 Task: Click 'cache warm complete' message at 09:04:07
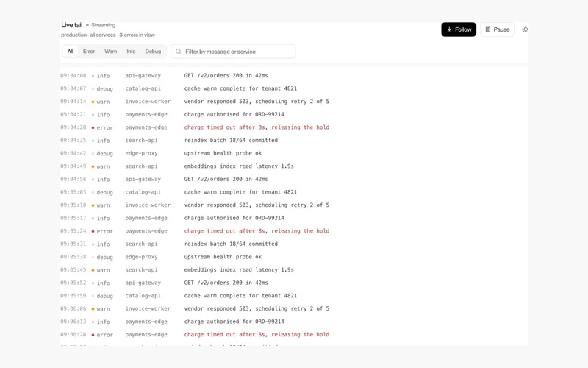click(240, 88)
